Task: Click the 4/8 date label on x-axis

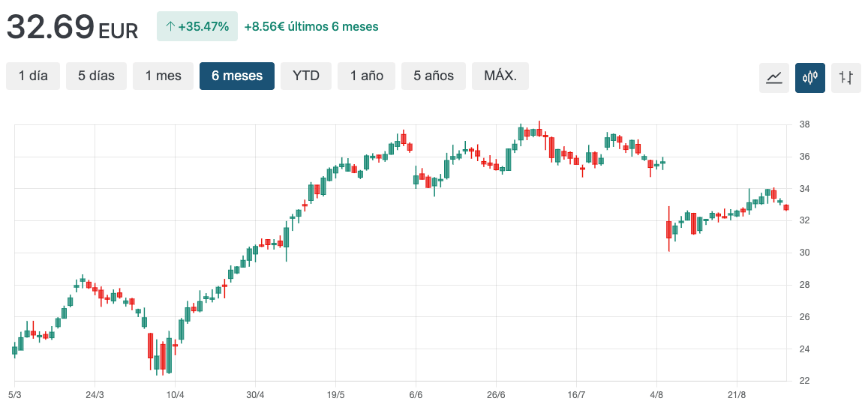Action: [656, 395]
